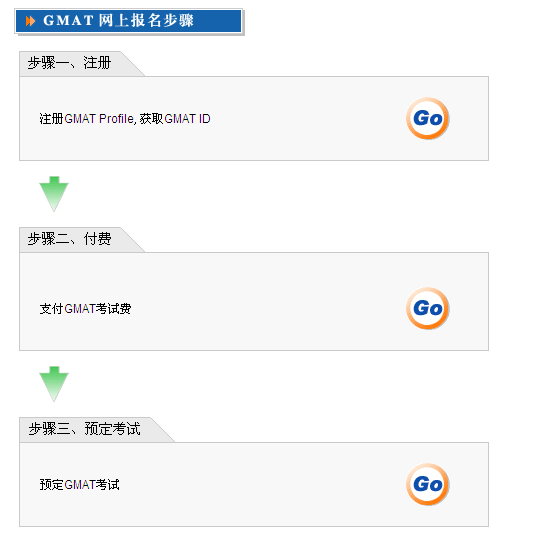
Task: Click the Go button for booking GMAT exam
Action: 427,484
